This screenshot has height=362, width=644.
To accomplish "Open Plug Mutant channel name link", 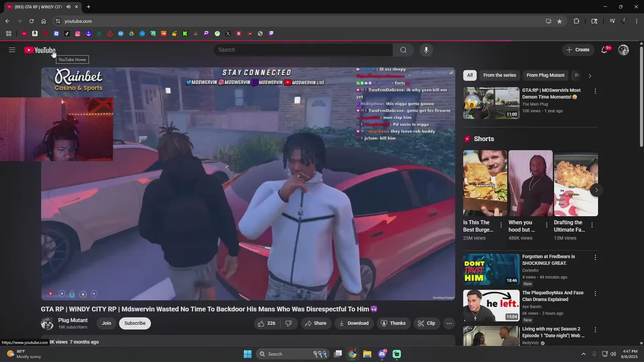I will 73,320.
